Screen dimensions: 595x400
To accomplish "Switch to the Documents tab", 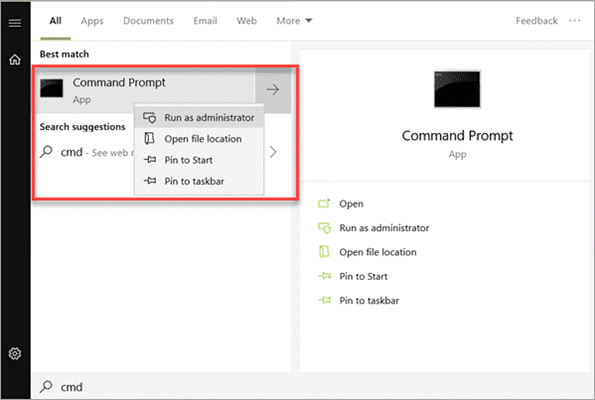I will (148, 21).
